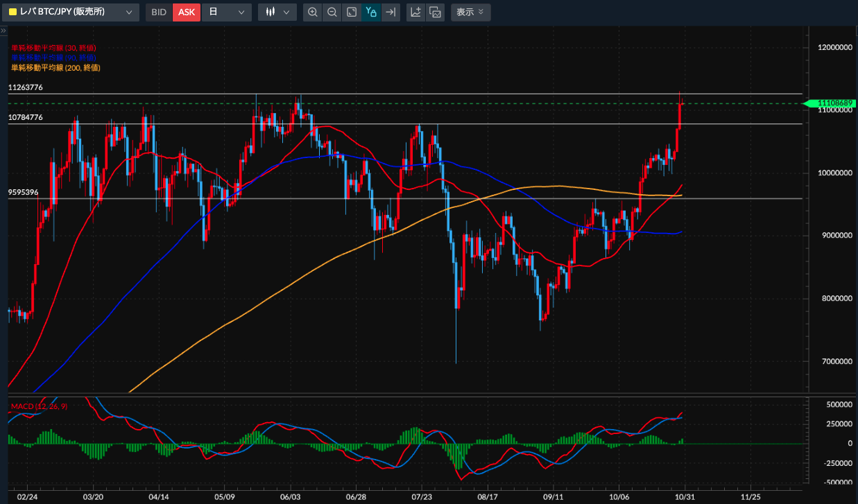858x504 pixels.
Task: Select ASK price display
Action: pos(187,12)
